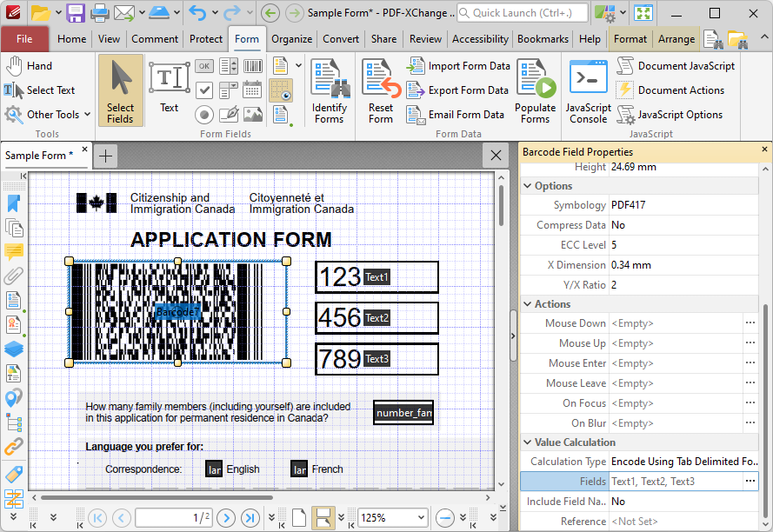Select the Digital Signature field tool
The image size is (773, 532).
point(229,114)
